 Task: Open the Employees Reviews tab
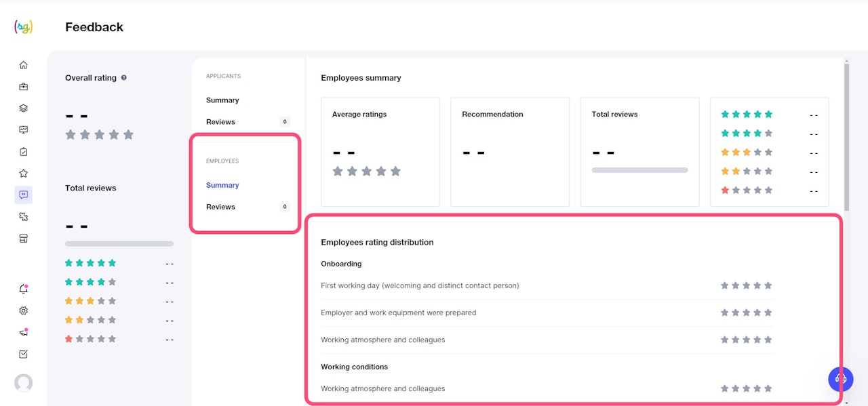[x=220, y=207]
